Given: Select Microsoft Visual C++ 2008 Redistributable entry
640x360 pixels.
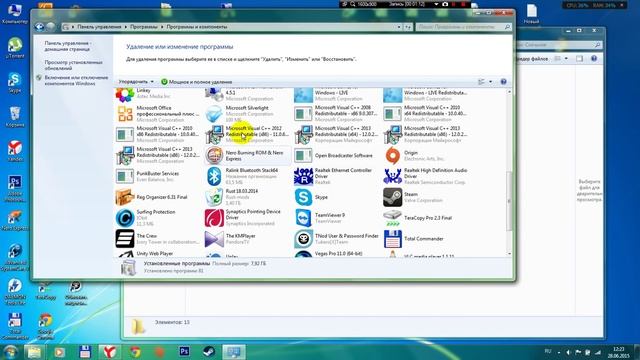Looking at the screenshot, I should pyautogui.click(x=337, y=114).
